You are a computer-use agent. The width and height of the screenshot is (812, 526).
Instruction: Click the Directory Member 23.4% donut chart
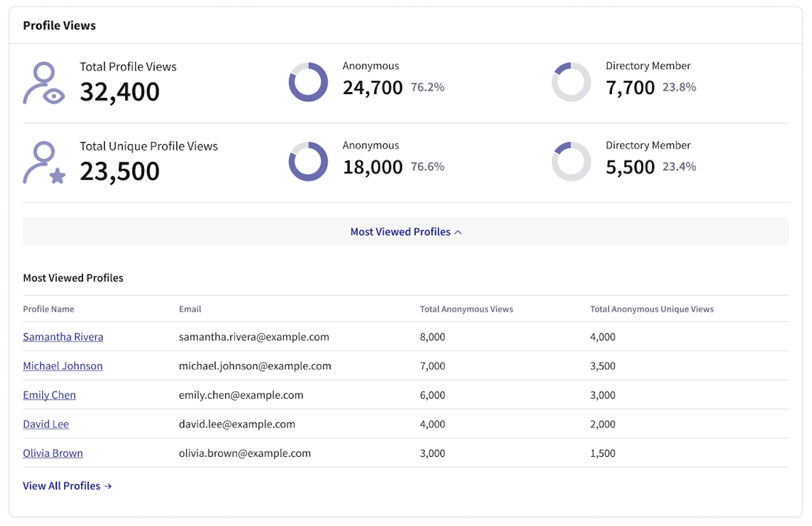[x=571, y=161]
